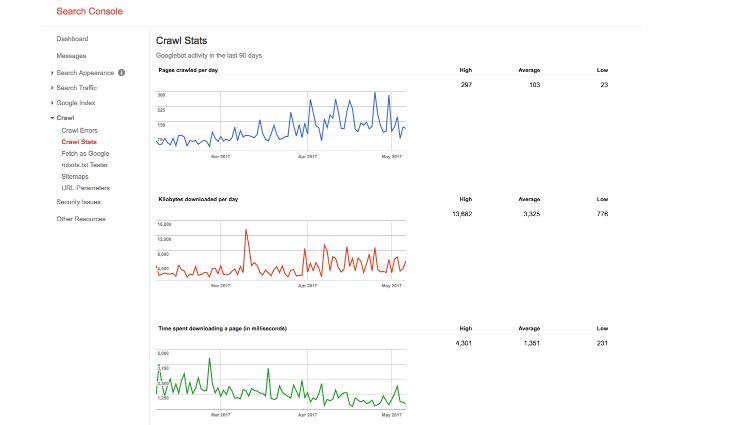This screenshot has width=736, height=425.
Task: Click the Search Traffic menu label
Action: pyautogui.click(x=77, y=88)
